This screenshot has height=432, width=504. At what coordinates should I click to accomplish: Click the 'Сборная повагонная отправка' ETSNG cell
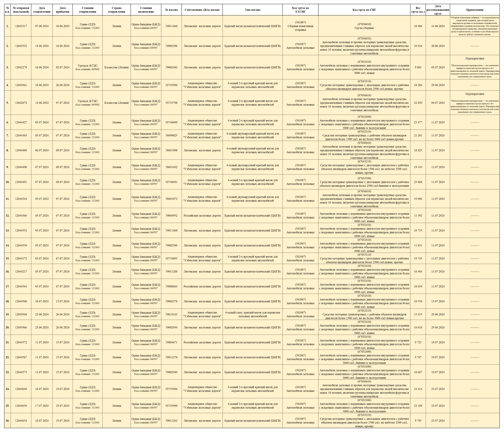tap(300, 26)
